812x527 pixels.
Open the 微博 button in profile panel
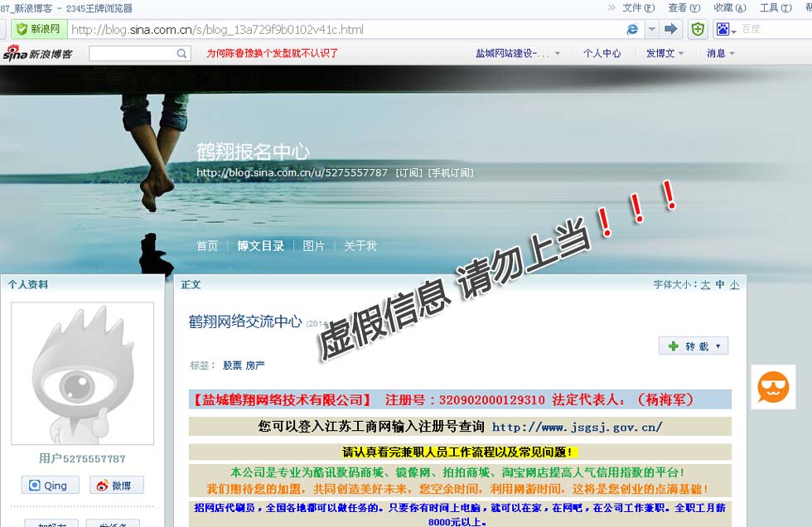[116, 486]
